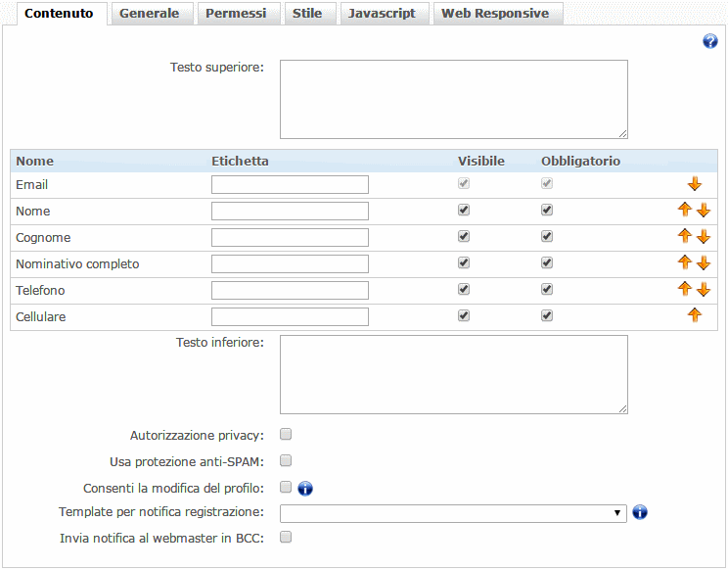Toggle Visibile checkbox for Cognome
Screen dimensions: 728x569
464,236
